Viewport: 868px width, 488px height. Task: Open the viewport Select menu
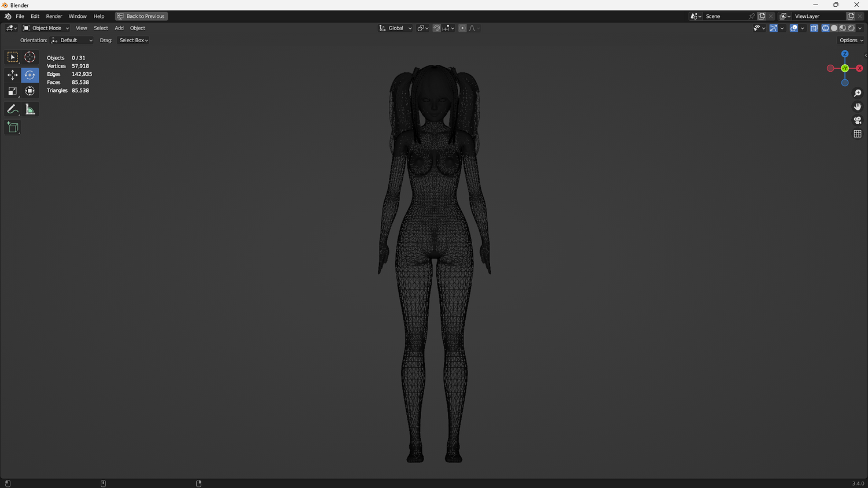[101, 28]
